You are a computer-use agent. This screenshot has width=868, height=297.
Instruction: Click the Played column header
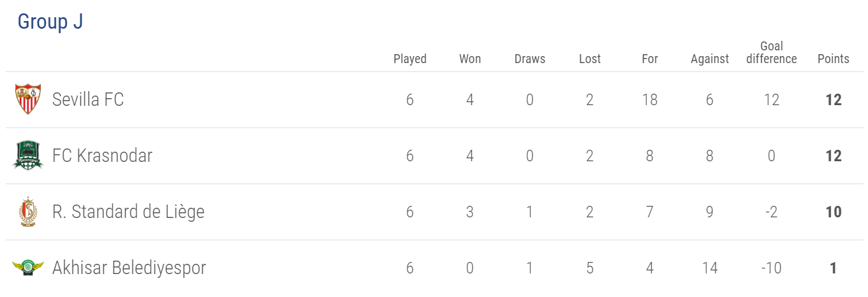[x=410, y=59]
